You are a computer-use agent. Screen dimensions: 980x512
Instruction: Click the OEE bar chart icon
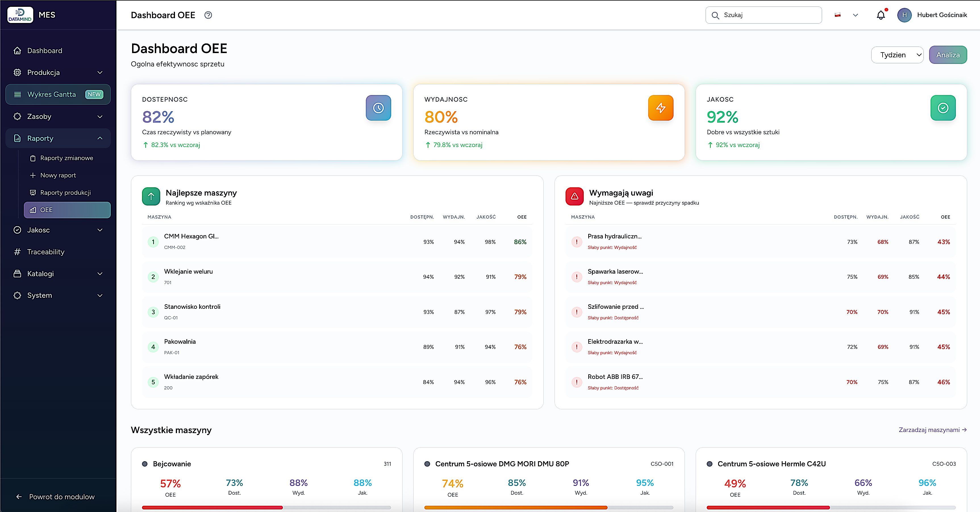(33, 210)
